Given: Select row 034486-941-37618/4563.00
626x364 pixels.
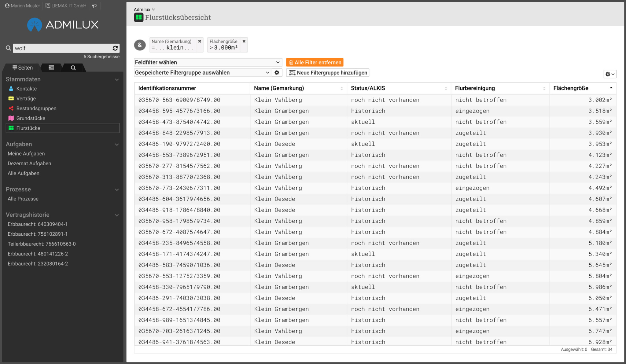Looking at the screenshot, I should click(x=375, y=341).
